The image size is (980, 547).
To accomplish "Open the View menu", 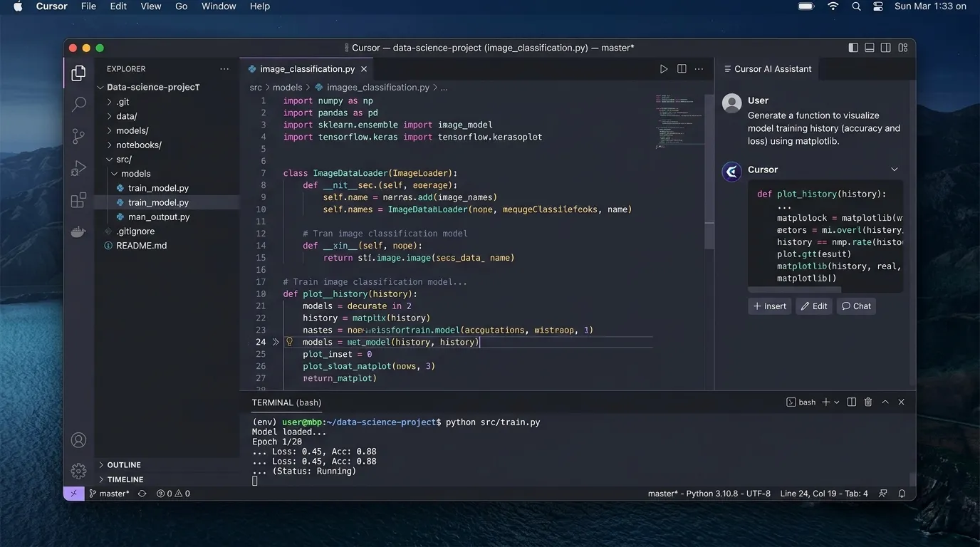I will pos(151,6).
